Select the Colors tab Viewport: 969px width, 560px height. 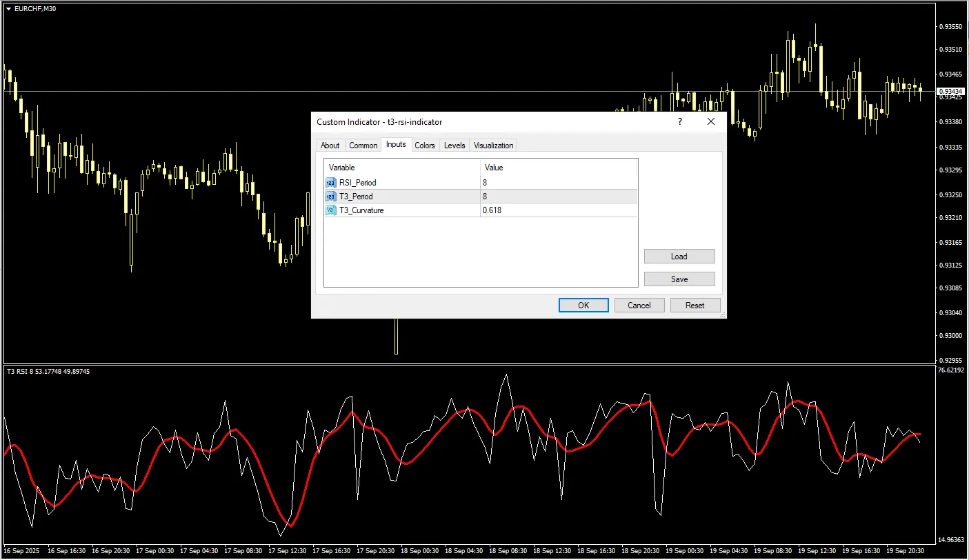[425, 146]
